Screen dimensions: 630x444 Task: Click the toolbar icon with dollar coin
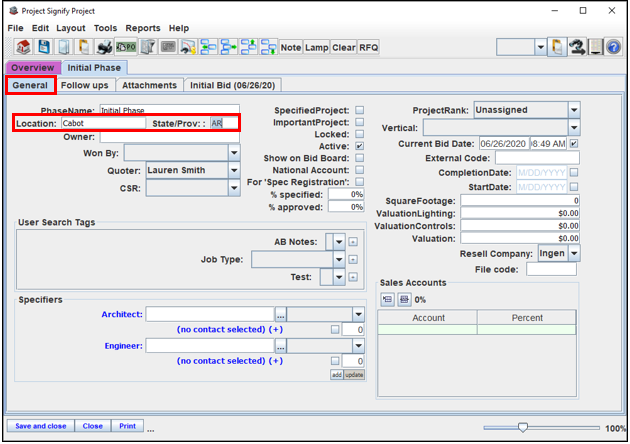coord(188,47)
